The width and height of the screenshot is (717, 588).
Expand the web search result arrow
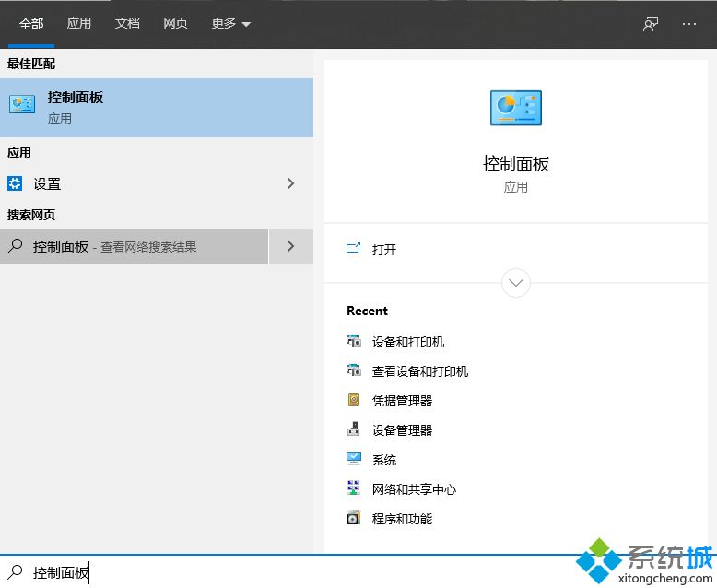click(290, 246)
